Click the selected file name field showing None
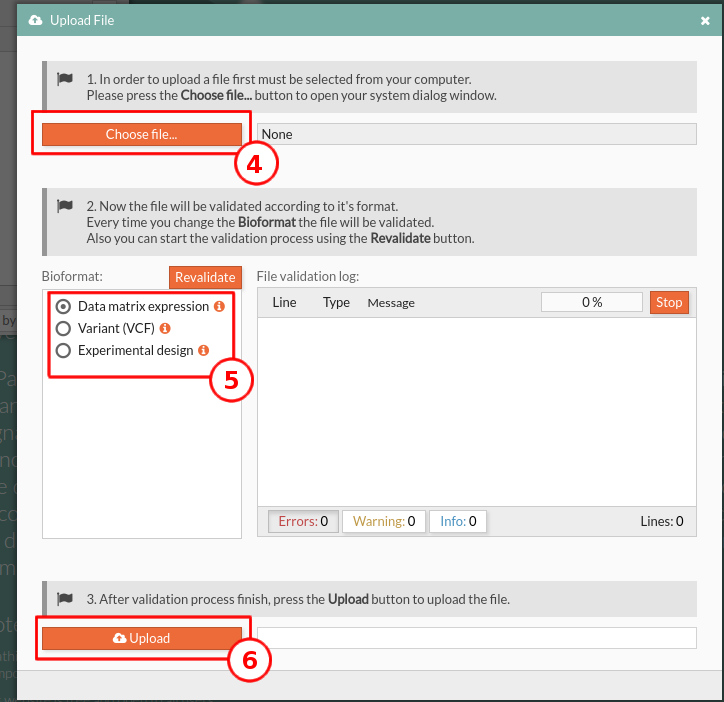724x702 pixels. click(x=476, y=134)
